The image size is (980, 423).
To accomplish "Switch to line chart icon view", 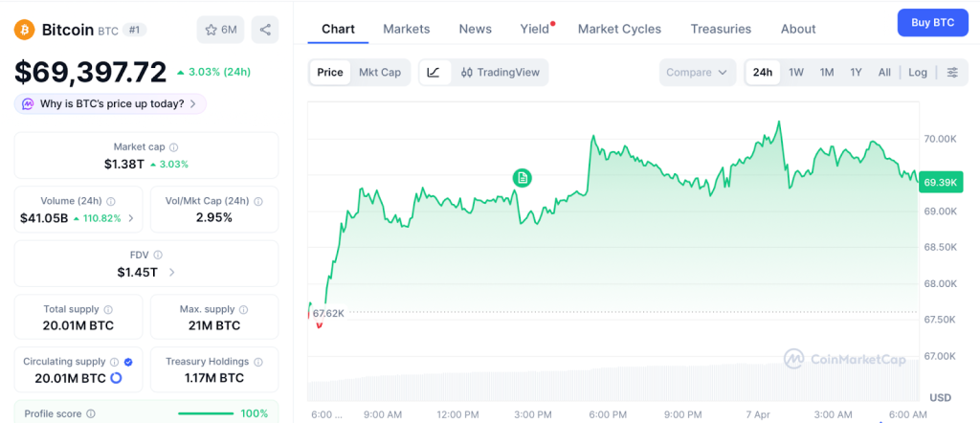I will (434, 73).
